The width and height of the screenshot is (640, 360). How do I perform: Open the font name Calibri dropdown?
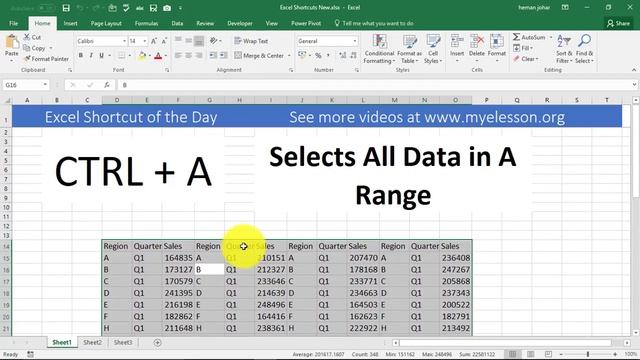coord(124,41)
